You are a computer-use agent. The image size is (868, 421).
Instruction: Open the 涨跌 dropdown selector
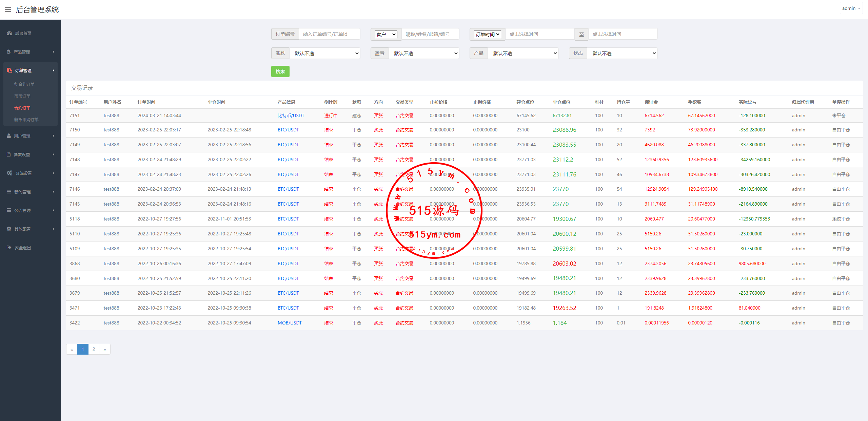pyautogui.click(x=324, y=54)
